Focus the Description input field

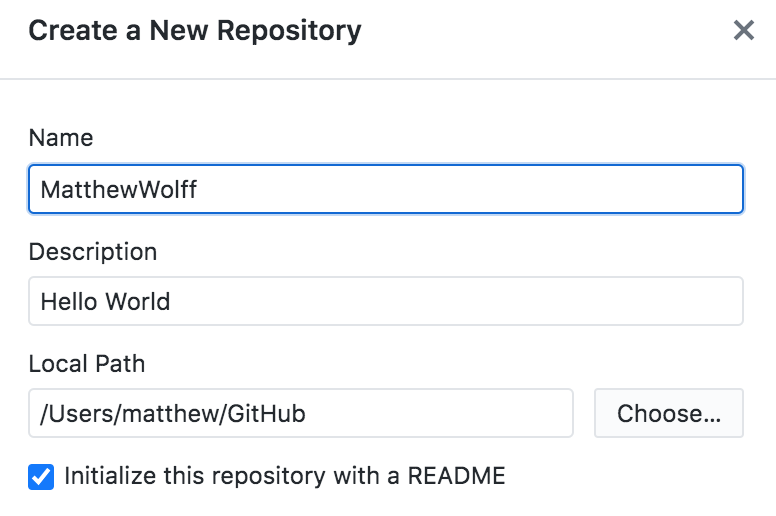point(385,301)
